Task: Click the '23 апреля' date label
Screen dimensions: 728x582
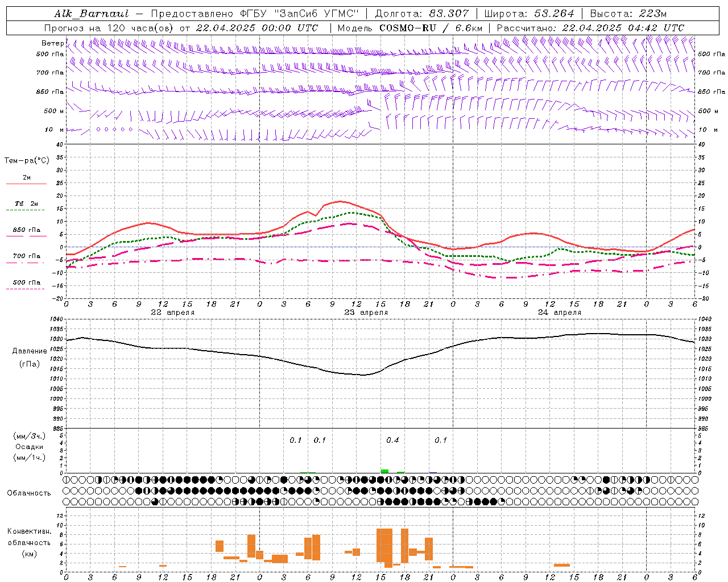Action: coord(366,313)
